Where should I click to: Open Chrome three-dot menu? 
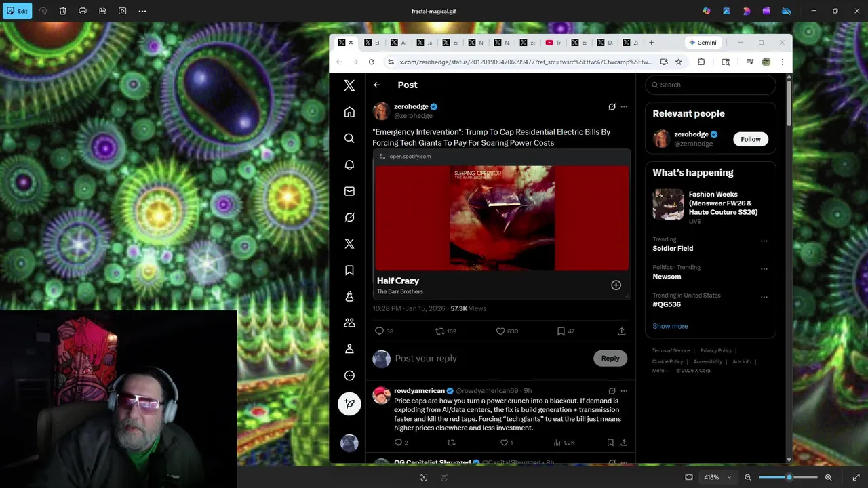tap(782, 62)
